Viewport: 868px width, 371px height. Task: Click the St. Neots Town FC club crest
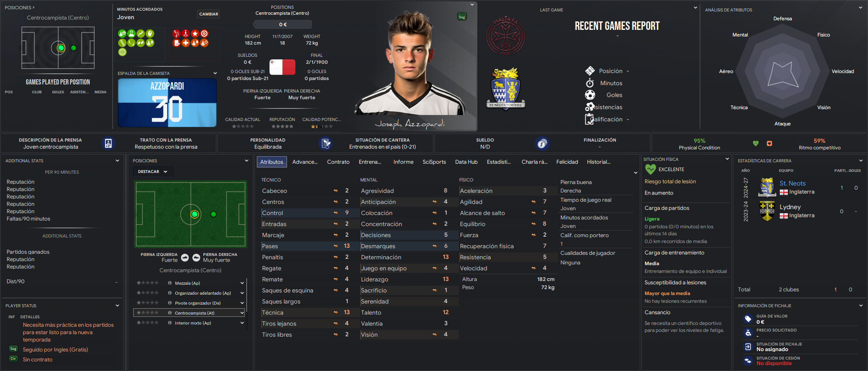tap(506, 89)
